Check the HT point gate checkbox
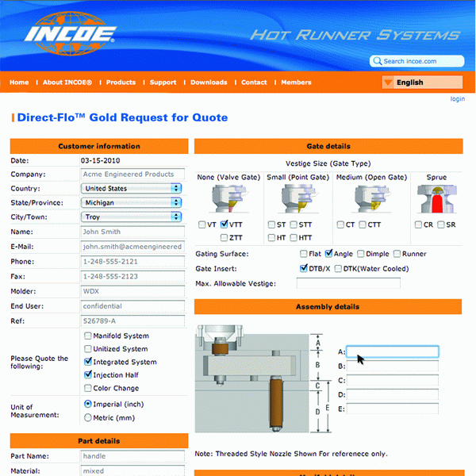476x476 pixels. point(271,238)
